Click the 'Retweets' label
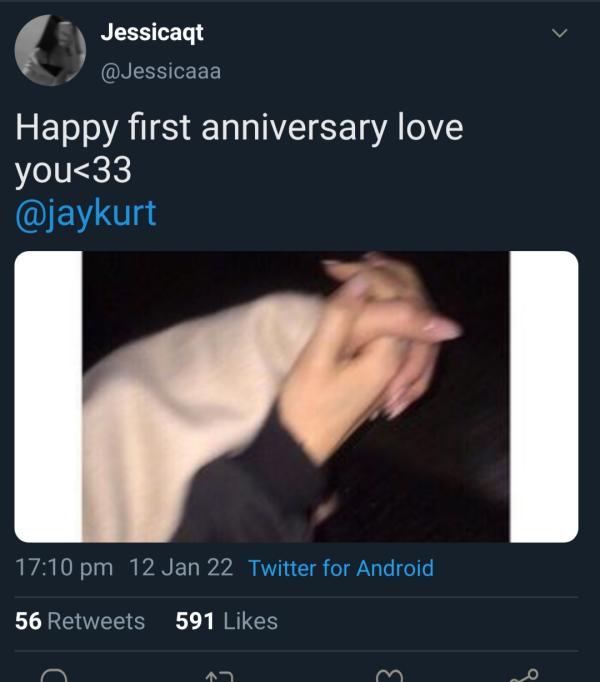This screenshot has width=600, height=682. 96,621
